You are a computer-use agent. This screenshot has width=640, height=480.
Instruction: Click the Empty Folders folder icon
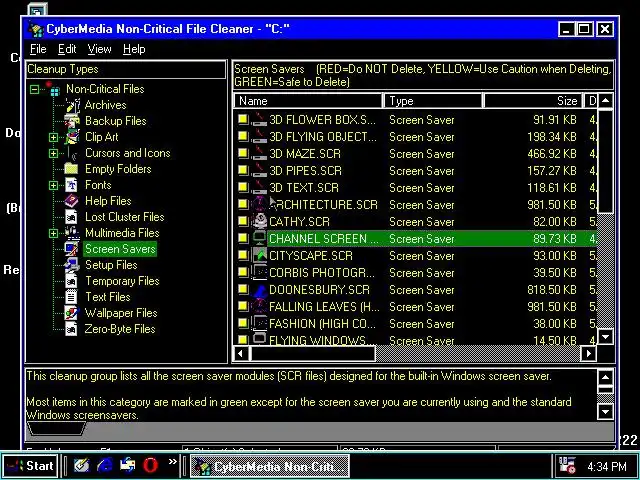[71, 169]
